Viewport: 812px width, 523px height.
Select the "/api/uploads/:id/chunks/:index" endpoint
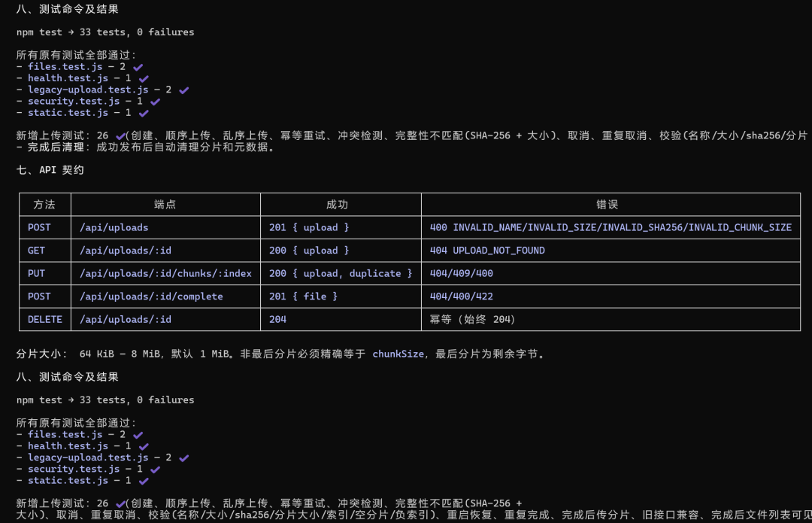[165, 273]
